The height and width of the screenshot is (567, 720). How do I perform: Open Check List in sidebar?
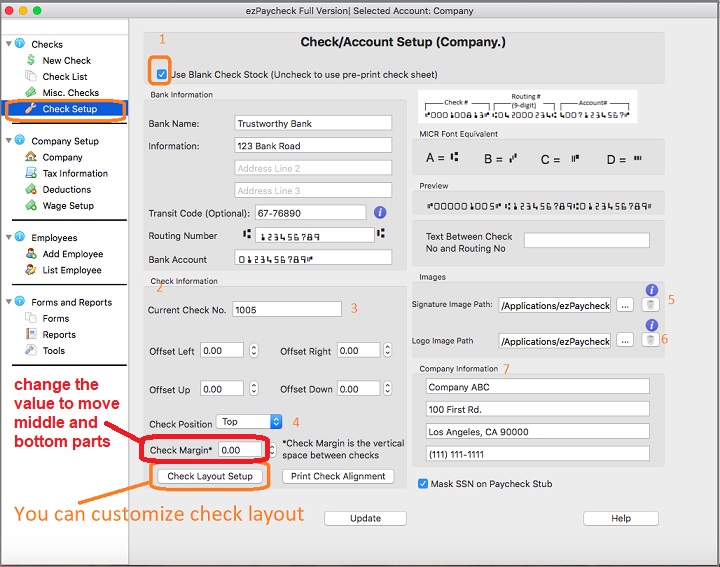(x=65, y=76)
